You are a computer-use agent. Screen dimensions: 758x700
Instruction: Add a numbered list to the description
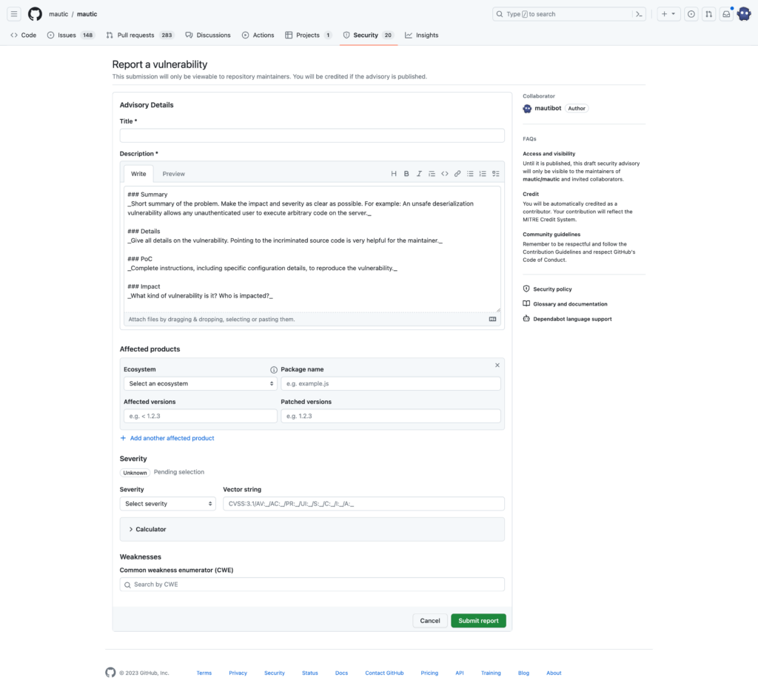point(483,173)
